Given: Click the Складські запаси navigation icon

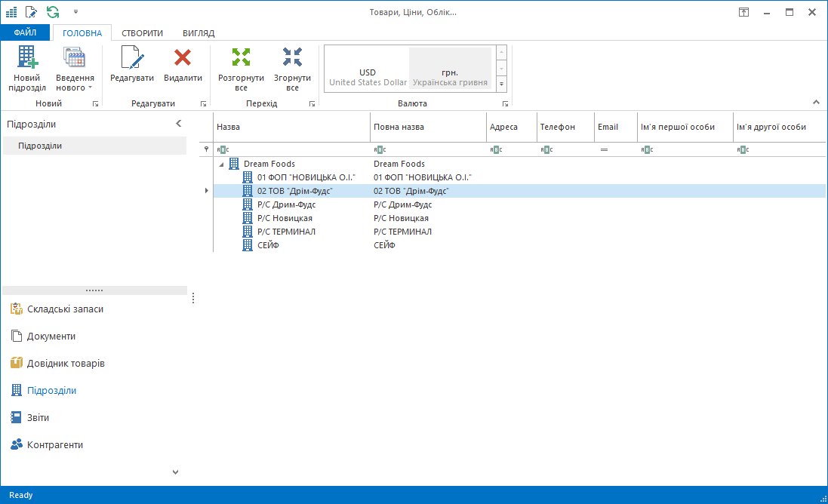Looking at the screenshot, I should point(17,309).
